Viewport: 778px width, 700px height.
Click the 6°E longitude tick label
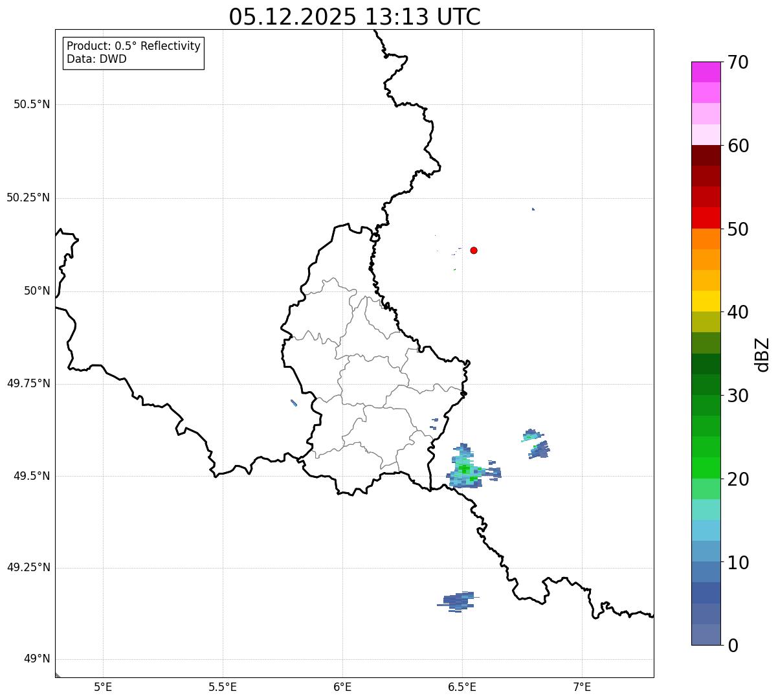coord(342,686)
